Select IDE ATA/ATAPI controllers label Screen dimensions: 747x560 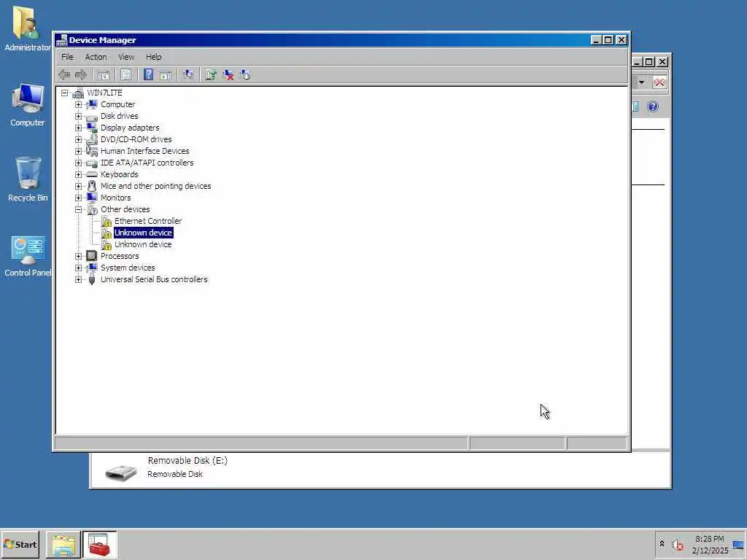pyautogui.click(x=147, y=163)
